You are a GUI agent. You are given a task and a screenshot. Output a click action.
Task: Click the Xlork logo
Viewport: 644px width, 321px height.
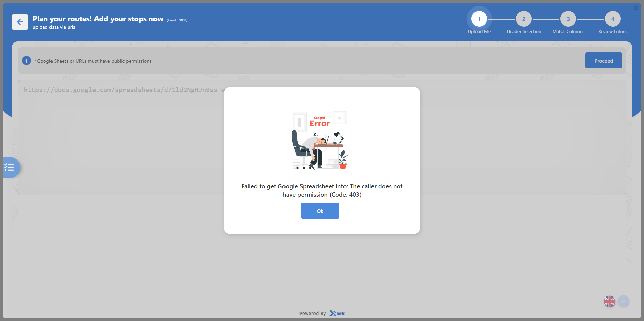[x=337, y=313]
